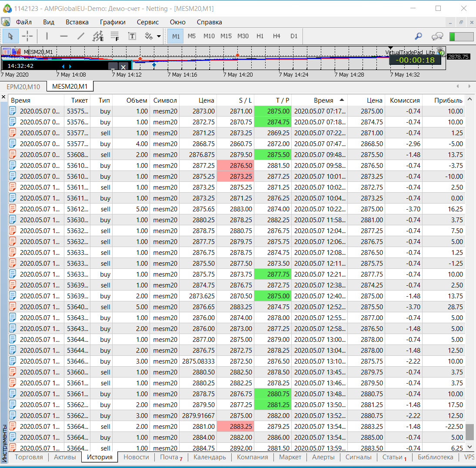Switch chart to D1 timeframe

[x=294, y=36]
